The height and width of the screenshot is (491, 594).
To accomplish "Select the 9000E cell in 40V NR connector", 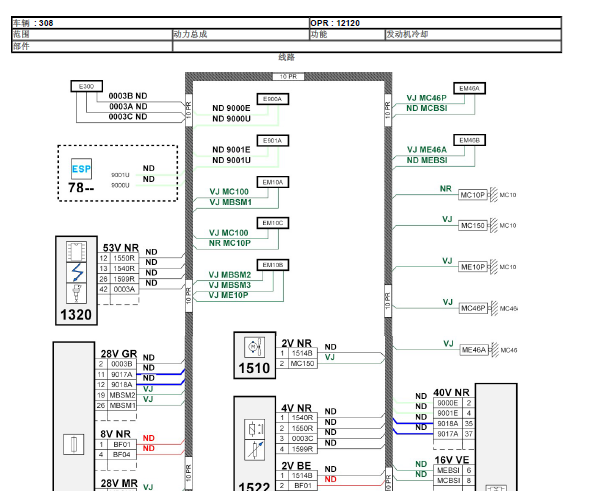I will click(448, 403).
